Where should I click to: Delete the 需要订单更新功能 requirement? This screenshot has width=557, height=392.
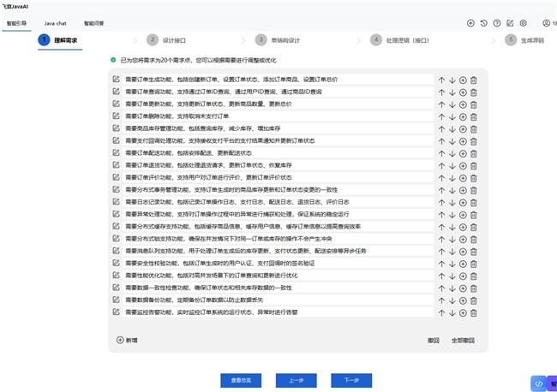[x=474, y=105]
